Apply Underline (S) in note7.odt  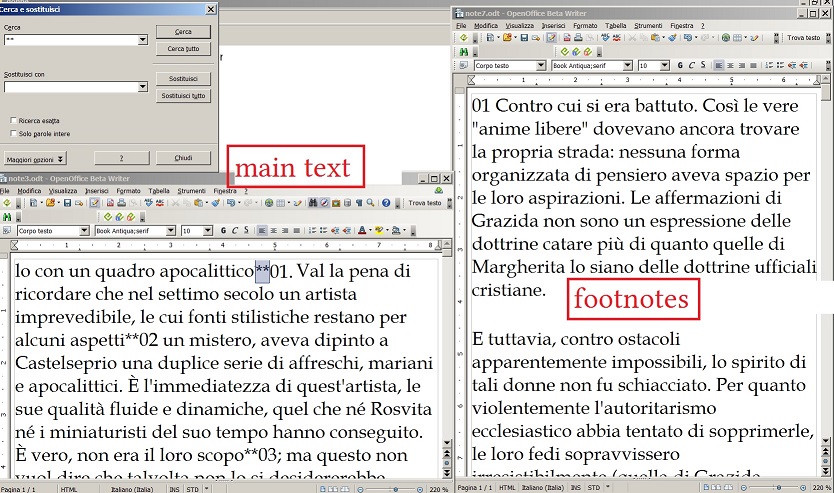tap(703, 65)
